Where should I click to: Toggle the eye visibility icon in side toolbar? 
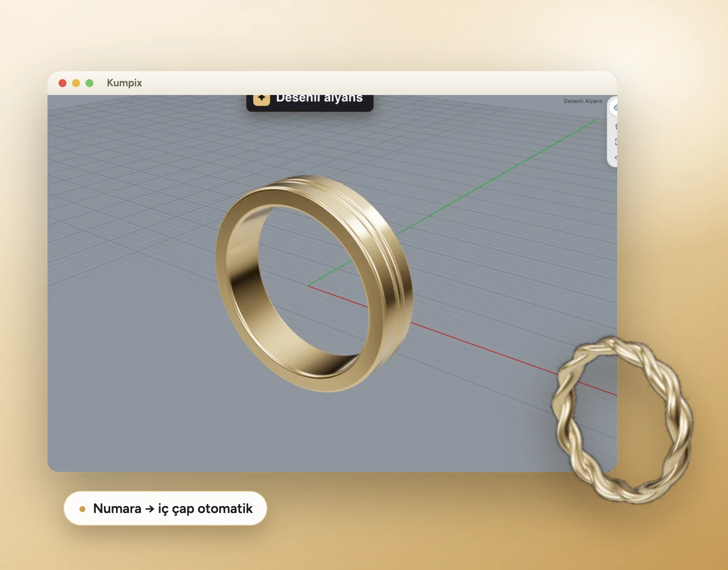pos(615,108)
